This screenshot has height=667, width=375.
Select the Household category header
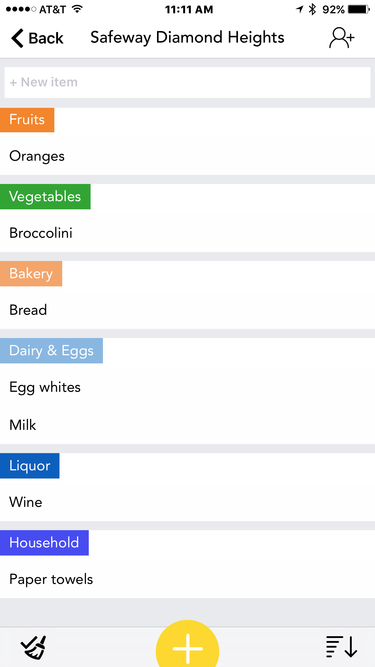[44, 543]
